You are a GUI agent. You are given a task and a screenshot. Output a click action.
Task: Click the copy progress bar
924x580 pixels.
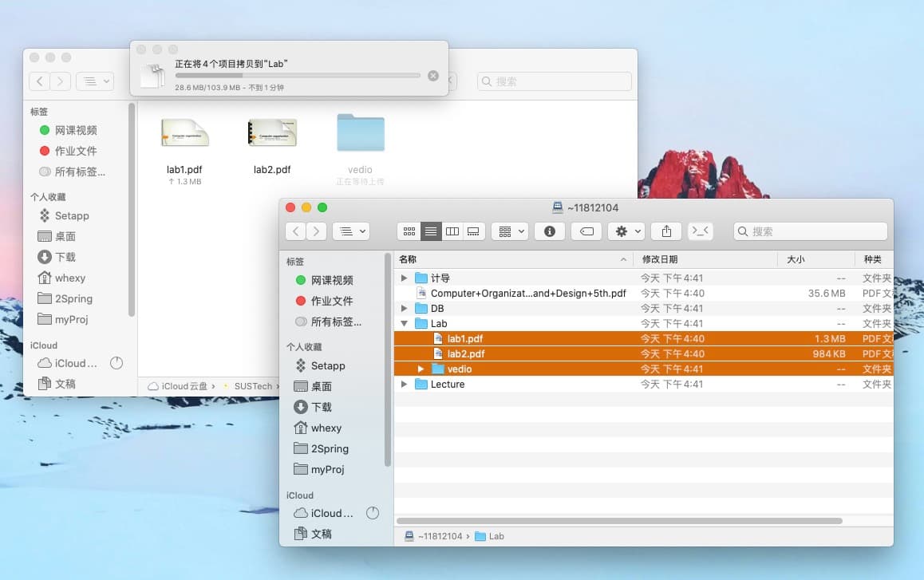[297, 76]
